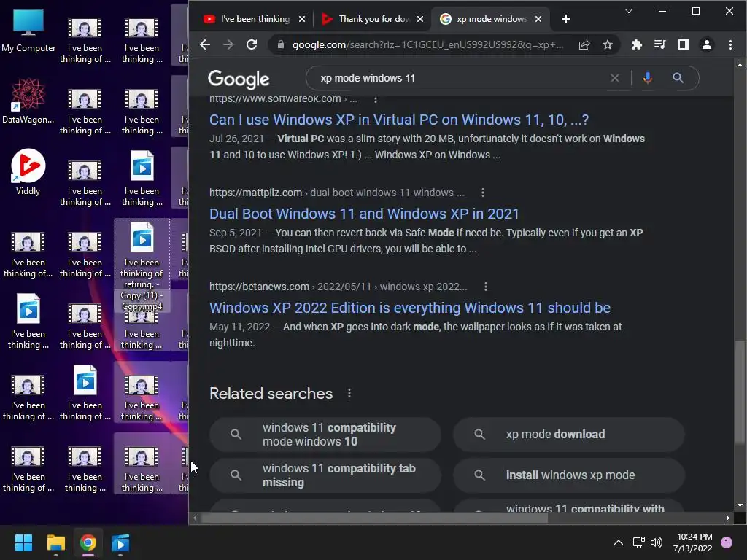Toggle Chrome side panel icon
The image size is (747, 560).
point(683,44)
